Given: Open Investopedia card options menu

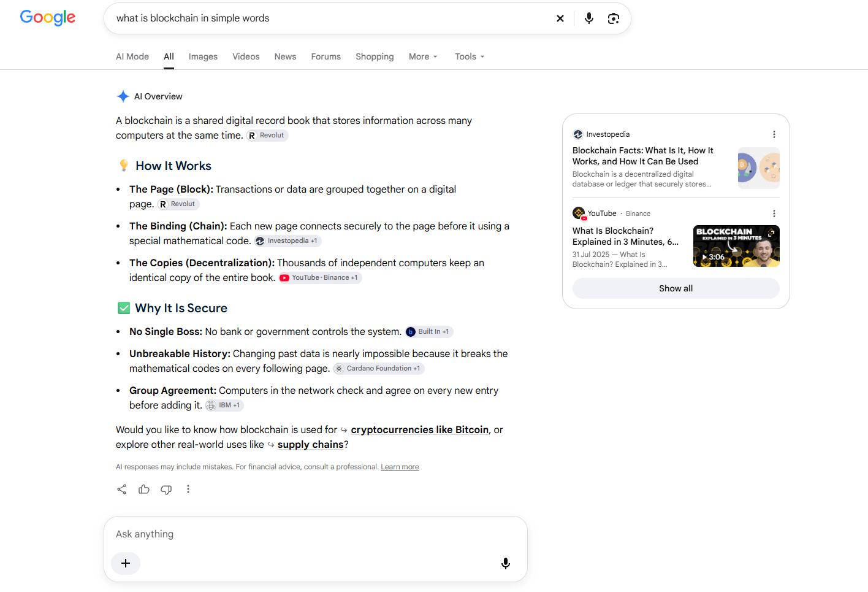Looking at the screenshot, I should click(x=774, y=134).
